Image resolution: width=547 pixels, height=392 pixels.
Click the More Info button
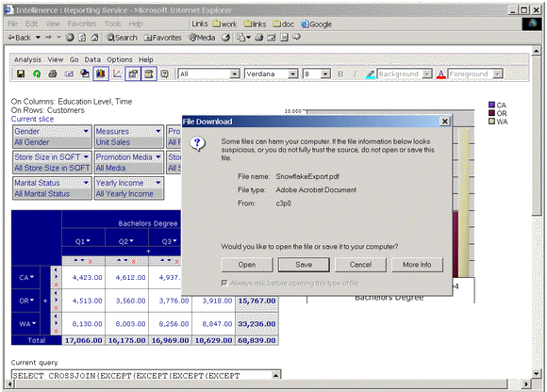click(417, 265)
